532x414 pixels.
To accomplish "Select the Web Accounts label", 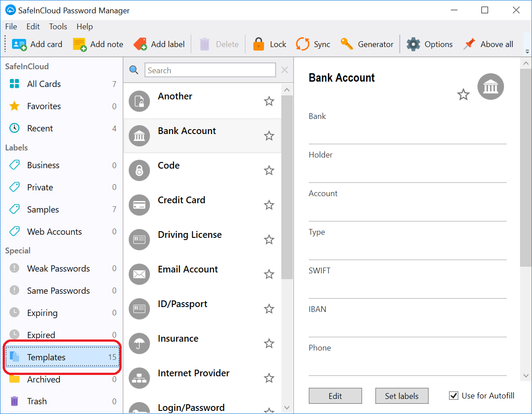I will [63, 232].
